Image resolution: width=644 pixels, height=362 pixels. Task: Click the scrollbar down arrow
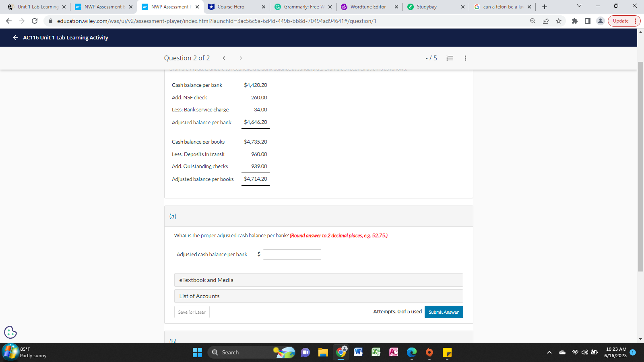[640, 339]
